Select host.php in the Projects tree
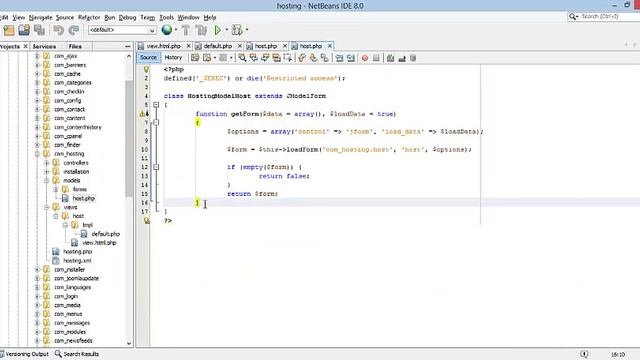 click(83, 198)
